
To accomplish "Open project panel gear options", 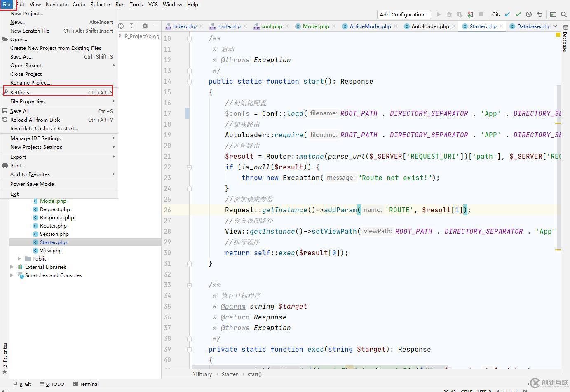I will click(145, 26).
